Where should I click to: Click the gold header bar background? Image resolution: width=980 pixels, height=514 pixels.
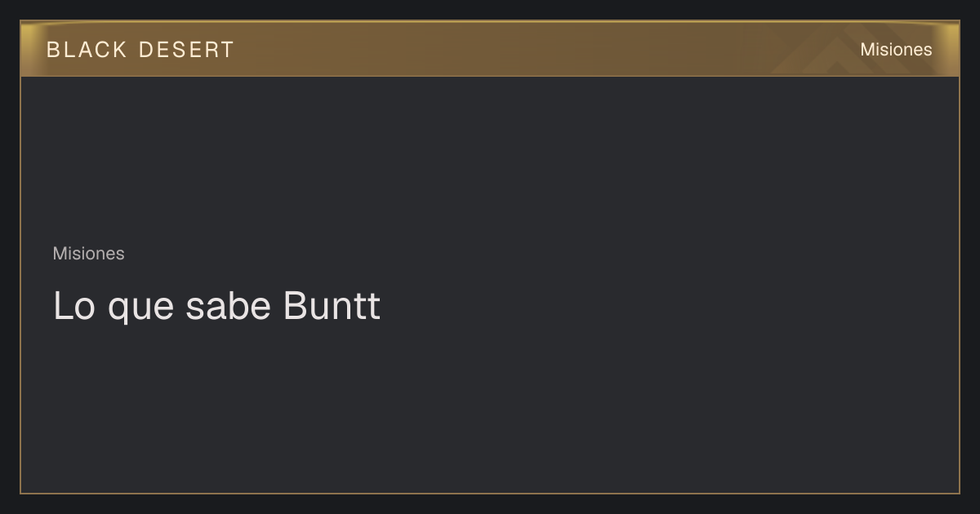(490, 49)
